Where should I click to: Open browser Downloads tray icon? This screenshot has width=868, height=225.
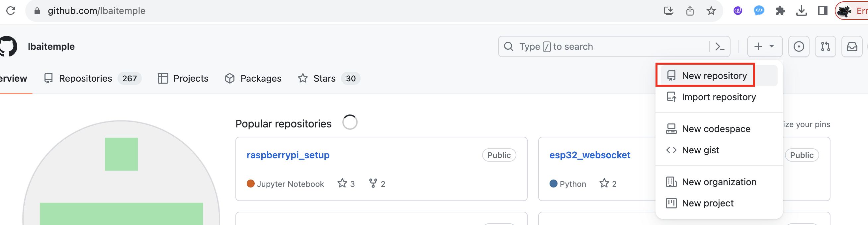point(801,11)
